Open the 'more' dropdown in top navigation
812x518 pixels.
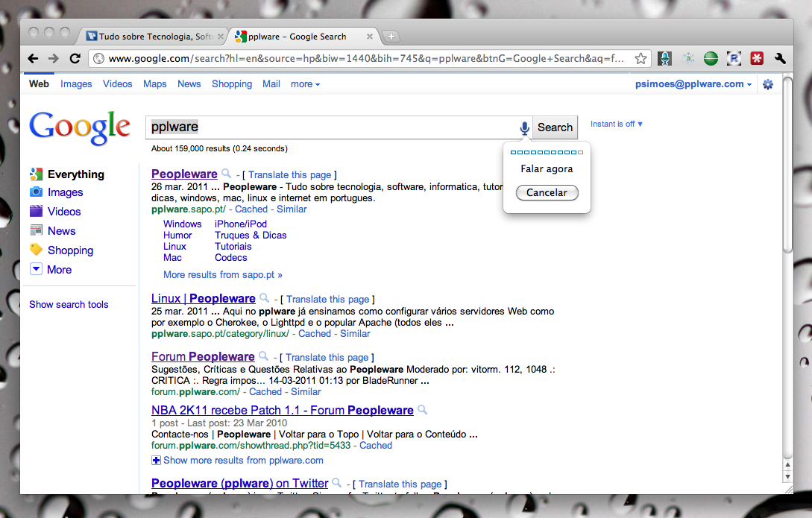pos(305,83)
